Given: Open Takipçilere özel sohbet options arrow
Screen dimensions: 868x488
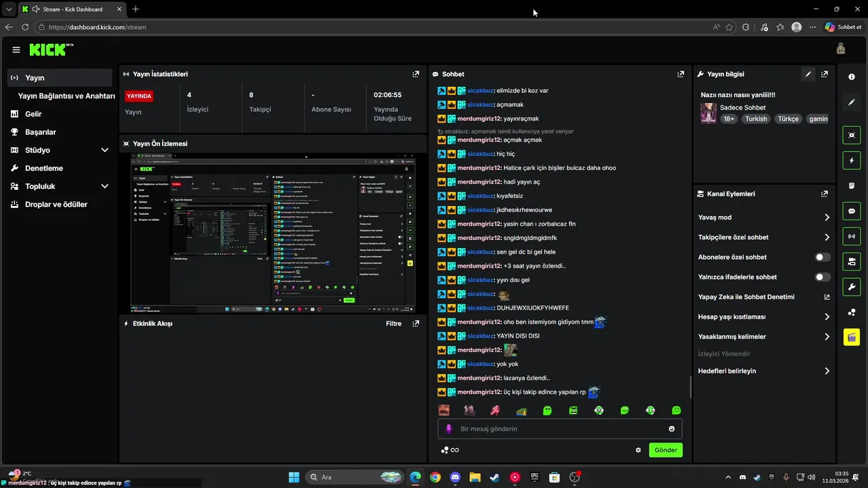Looking at the screenshot, I should coord(827,237).
